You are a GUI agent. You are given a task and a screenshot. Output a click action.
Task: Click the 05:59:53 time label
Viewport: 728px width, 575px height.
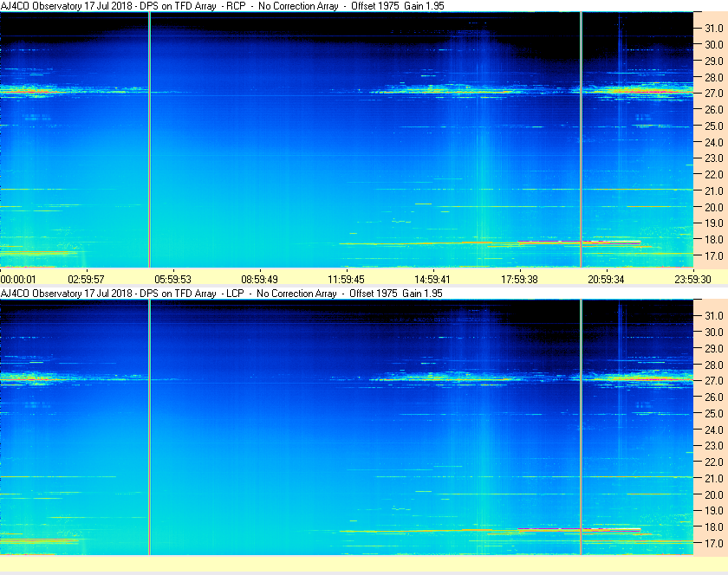(172, 280)
